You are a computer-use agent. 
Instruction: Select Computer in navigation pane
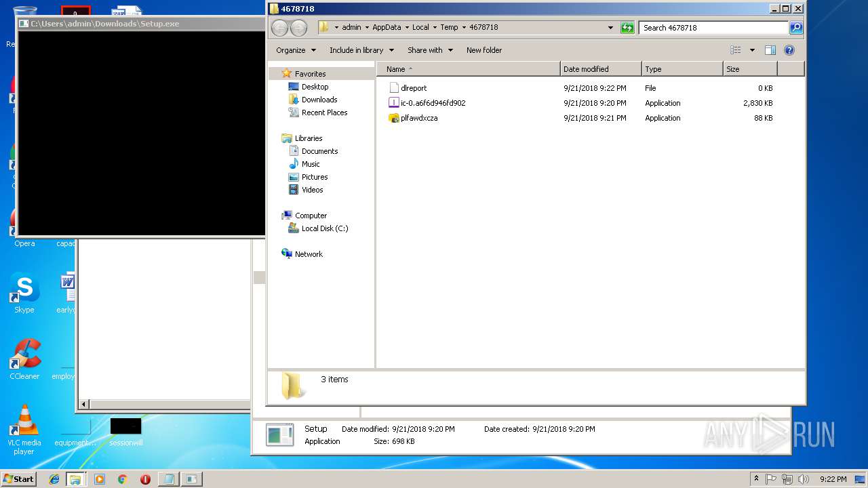pyautogui.click(x=311, y=216)
